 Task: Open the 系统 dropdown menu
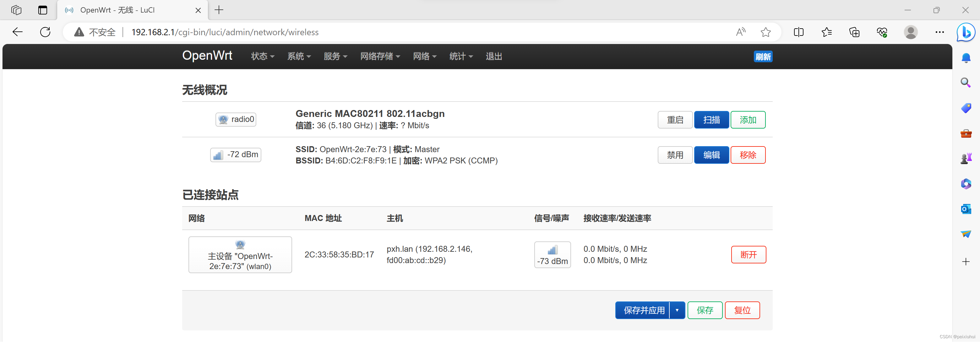pyautogui.click(x=299, y=56)
